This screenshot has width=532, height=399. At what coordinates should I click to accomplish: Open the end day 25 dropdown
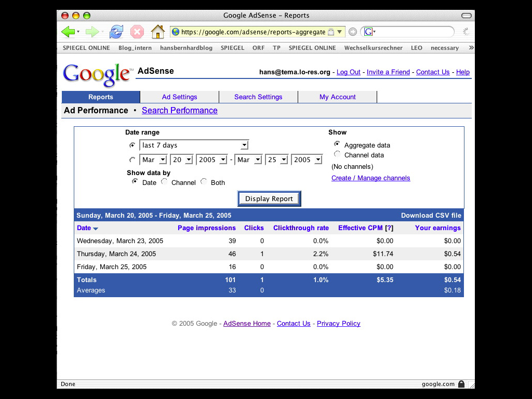277,159
